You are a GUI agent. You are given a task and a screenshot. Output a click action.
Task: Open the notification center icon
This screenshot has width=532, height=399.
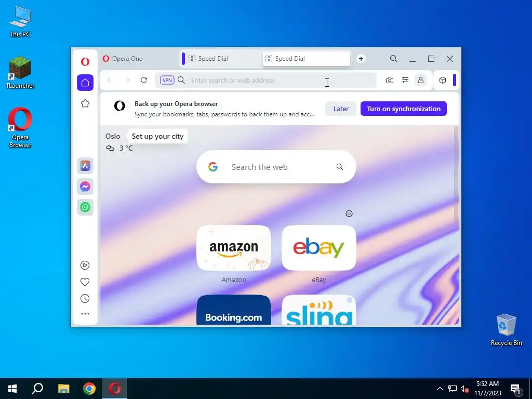pos(515,389)
